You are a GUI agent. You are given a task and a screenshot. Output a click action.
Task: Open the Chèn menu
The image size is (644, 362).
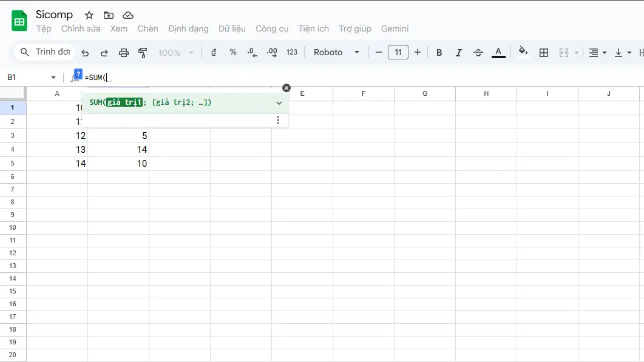point(148,28)
